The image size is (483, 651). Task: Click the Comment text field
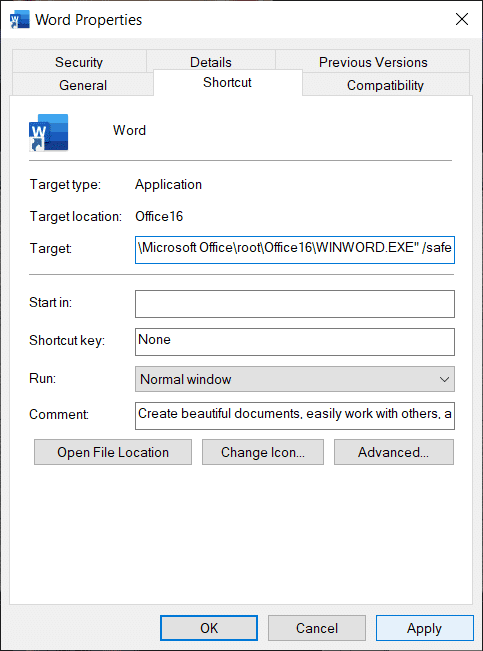[x=295, y=416]
